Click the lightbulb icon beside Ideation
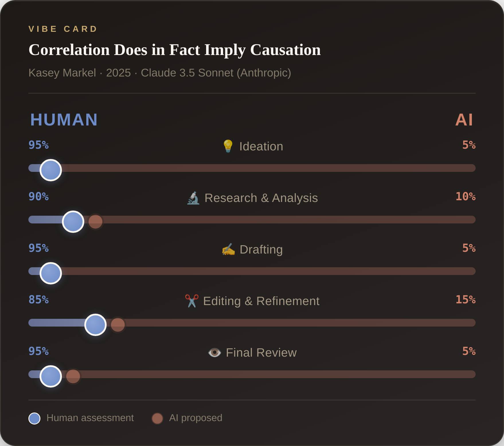 click(x=228, y=146)
